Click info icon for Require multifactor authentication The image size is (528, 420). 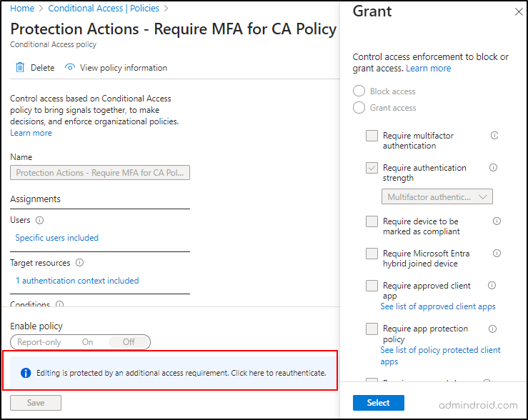pyautogui.click(x=494, y=136)
